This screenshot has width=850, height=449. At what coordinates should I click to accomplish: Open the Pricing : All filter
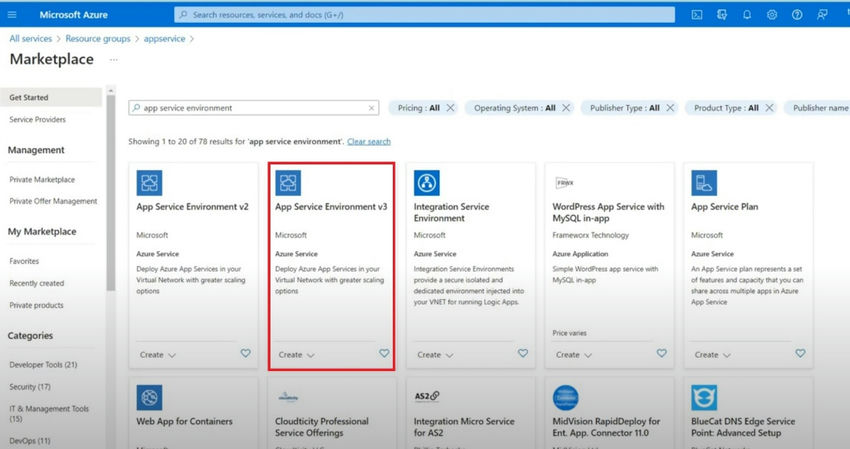[418, 108]
